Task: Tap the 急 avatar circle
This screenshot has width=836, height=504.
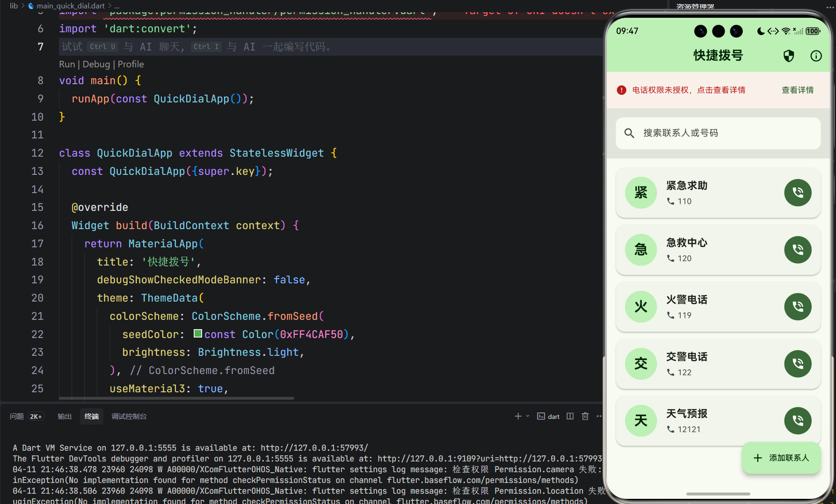Action: tap(641, 250)
